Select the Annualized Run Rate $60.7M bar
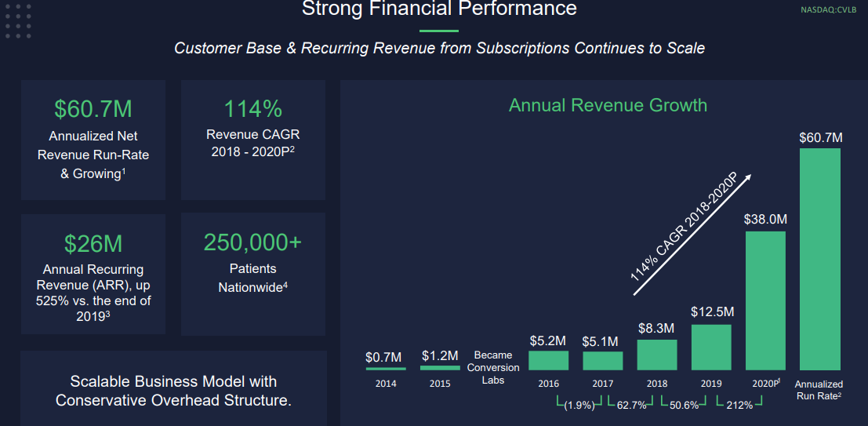Viewport: 868px width, 426px height. pyautogui.click(x=819, y=259)
